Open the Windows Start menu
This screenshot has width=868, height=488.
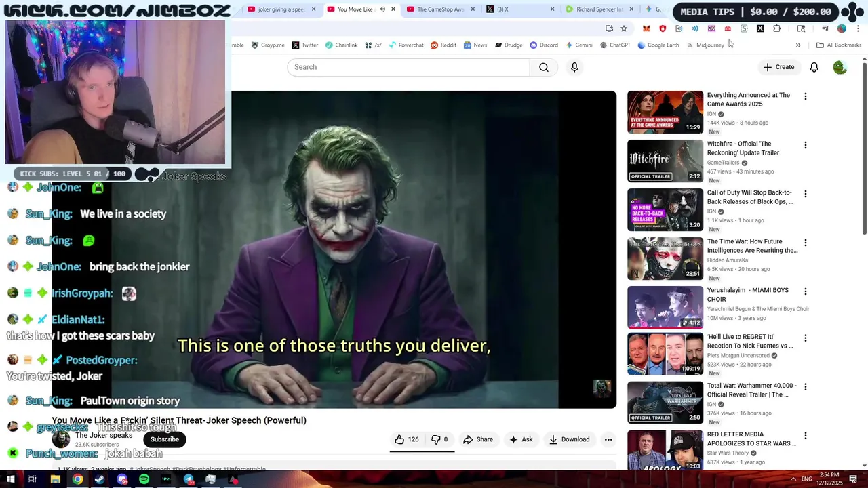pos(11,479)
